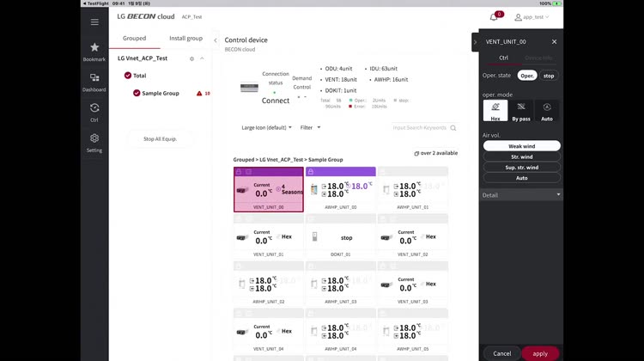Open the Large Icon (default) dropdown
The width and height of the screenshot is (644, 361).
pos(267,127)
